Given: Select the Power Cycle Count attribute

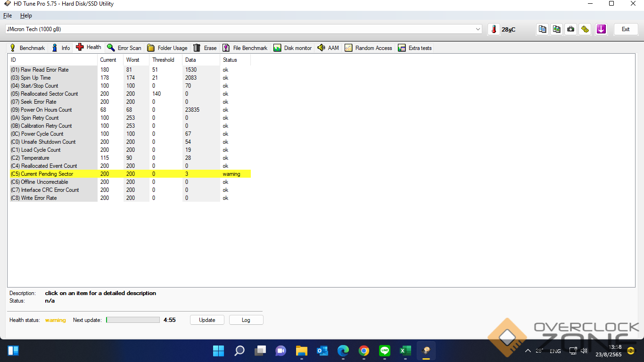Looking at the screenshot, I should point(129,134).
